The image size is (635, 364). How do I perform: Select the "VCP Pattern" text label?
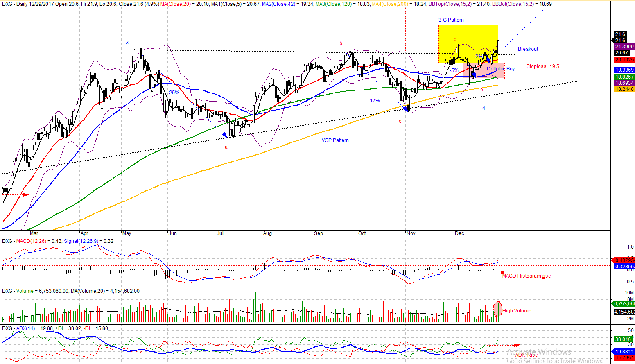click(335, 140)
